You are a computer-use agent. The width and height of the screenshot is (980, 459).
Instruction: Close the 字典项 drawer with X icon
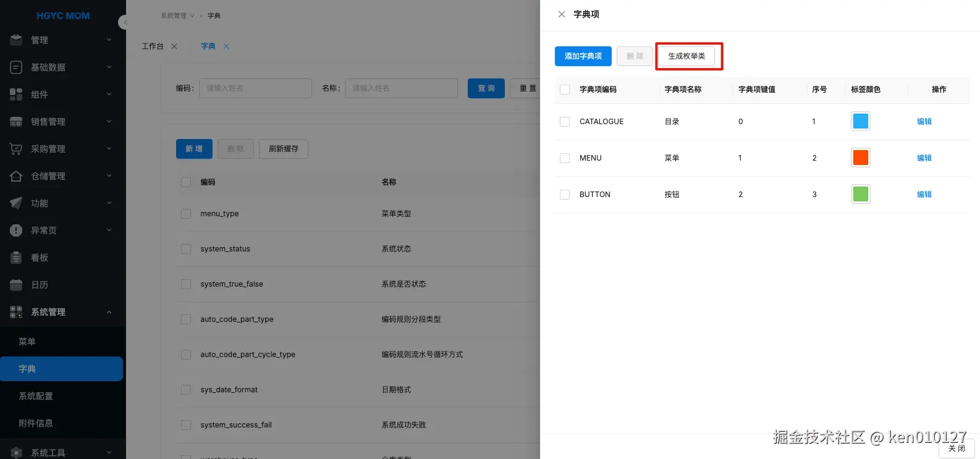pos(562,14)
